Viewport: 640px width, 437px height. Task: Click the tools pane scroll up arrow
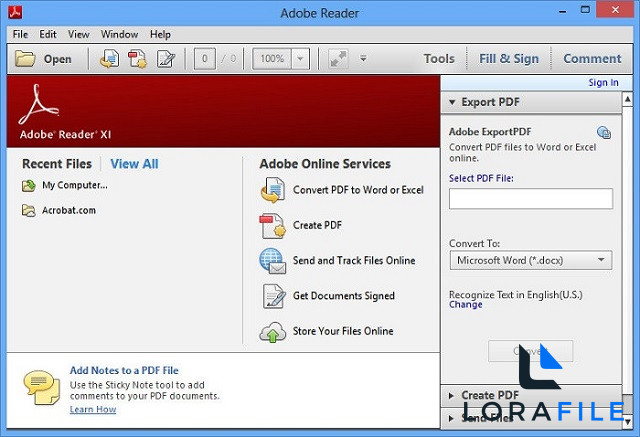pos(628,99)
